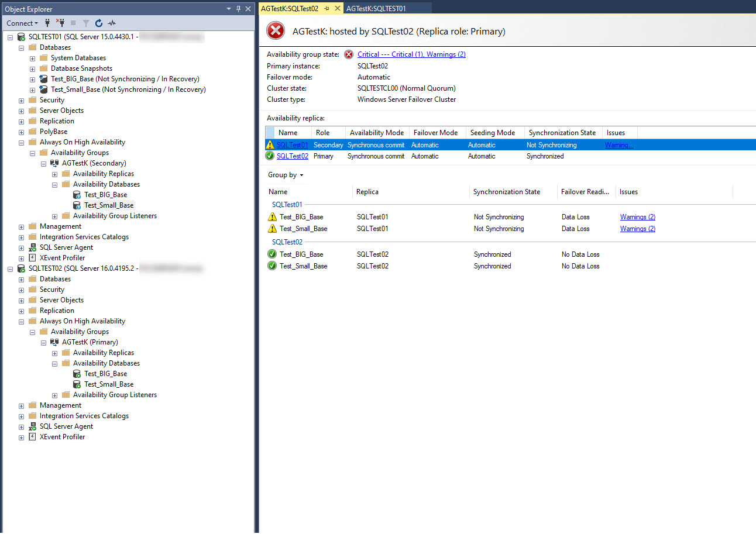Expand Availability Group Listeners under AGTestK (Secondary)
This screenshot has width=756, height=534.
pos(55,216)
